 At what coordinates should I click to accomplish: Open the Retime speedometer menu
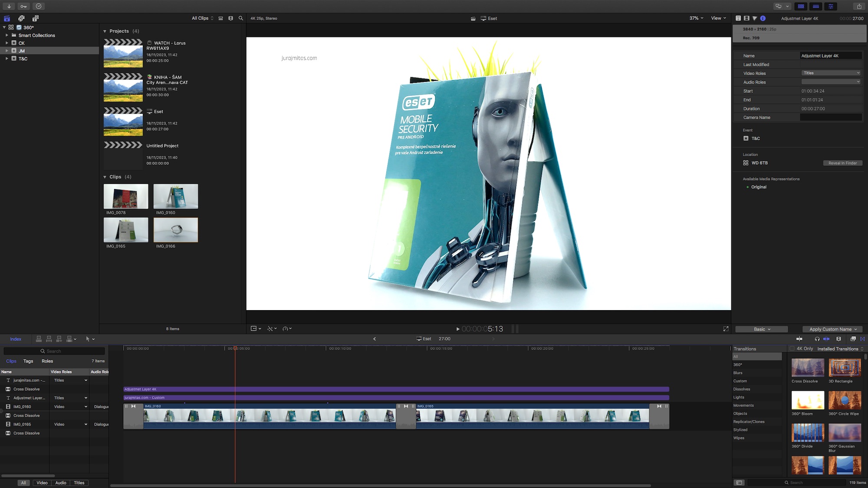point(287,329)
